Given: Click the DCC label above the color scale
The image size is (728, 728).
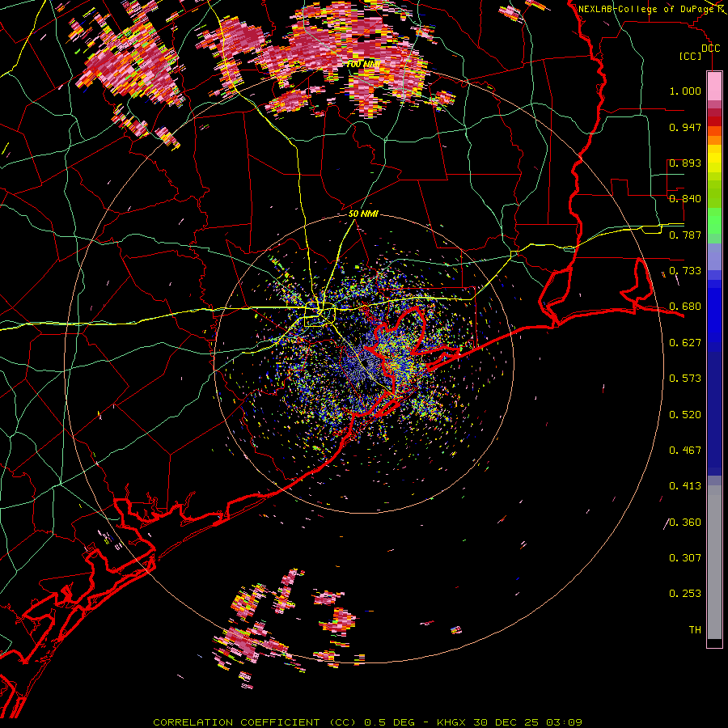Looking at the screenshot, I should (x=710, y=49).
